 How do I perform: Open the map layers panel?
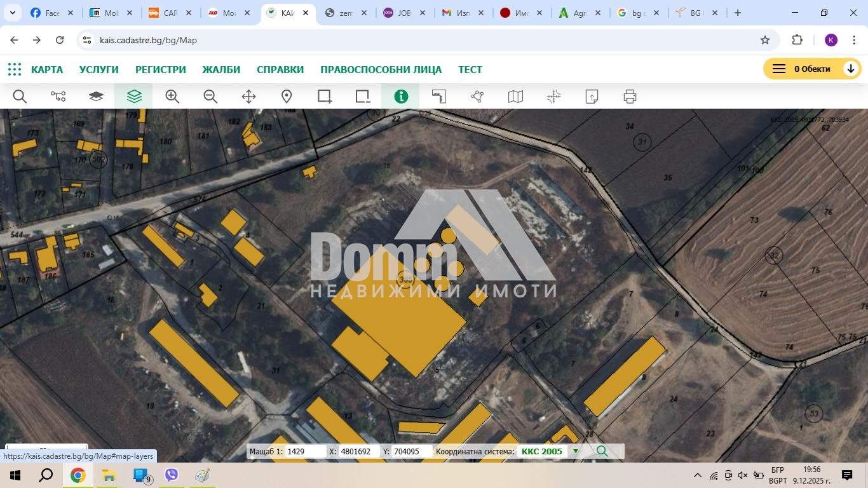pyautogui.click(x=96, y=96)
